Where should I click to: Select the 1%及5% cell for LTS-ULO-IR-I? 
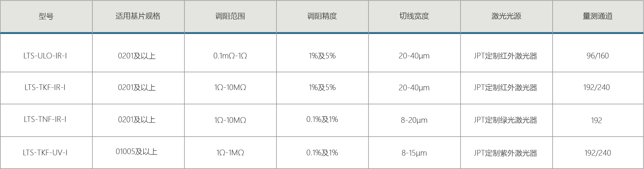pos(322,56)
